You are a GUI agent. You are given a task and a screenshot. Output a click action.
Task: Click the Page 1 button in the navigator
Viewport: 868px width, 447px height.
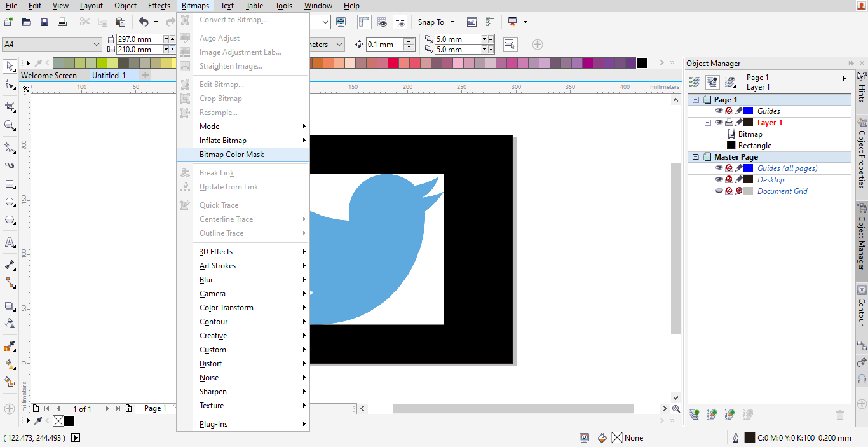pos(156,408)
